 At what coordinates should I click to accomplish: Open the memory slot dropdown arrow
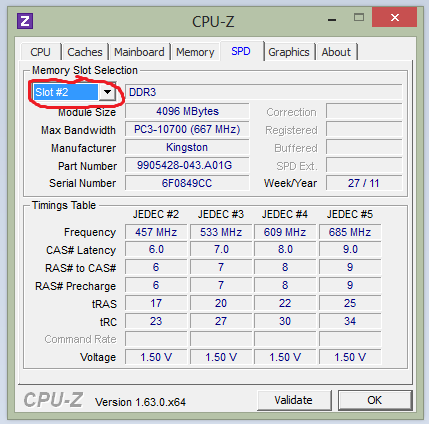click(x=107, y=92)
